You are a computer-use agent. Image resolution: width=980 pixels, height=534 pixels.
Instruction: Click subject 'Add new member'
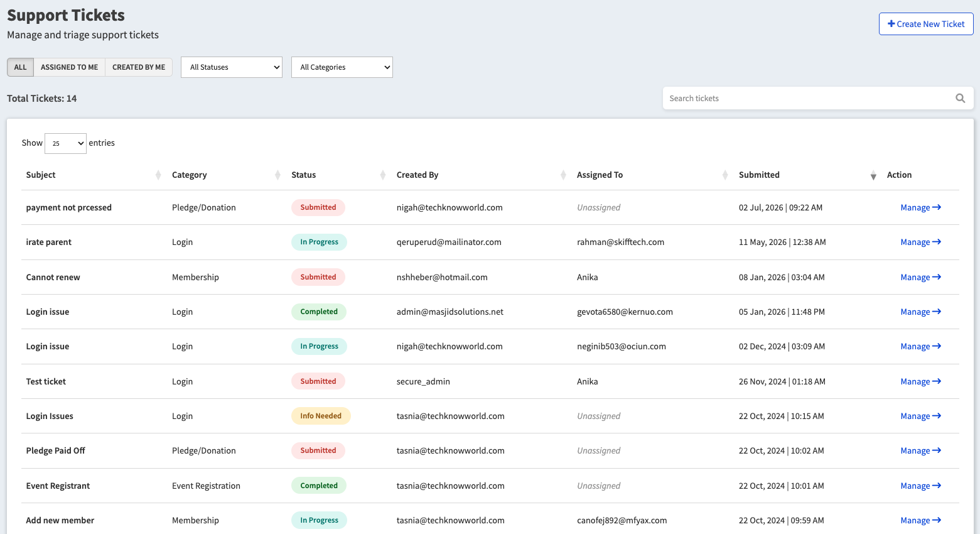point(60,520)
